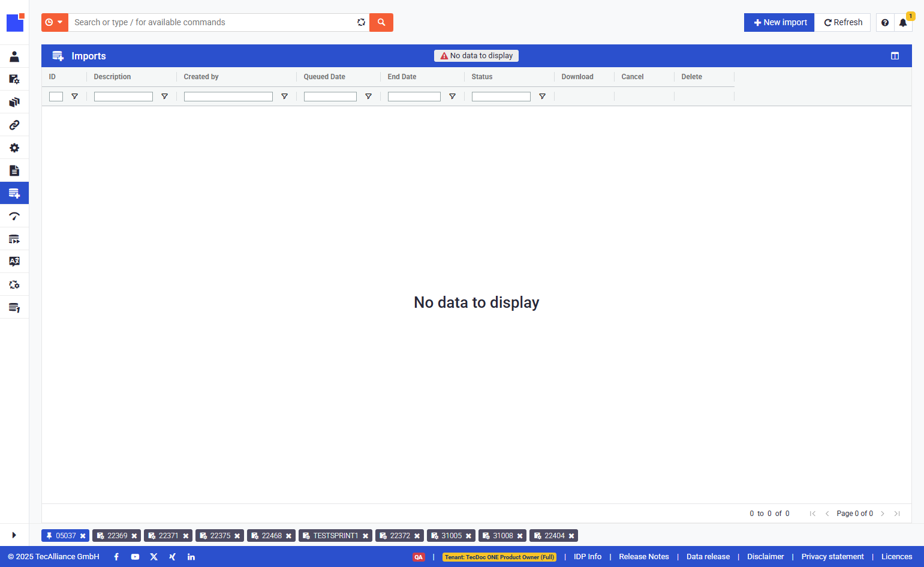Open the gear settings sidebar icon
Image resolution: width=924 pixels, height=567 pixels.
coord(14,148)
